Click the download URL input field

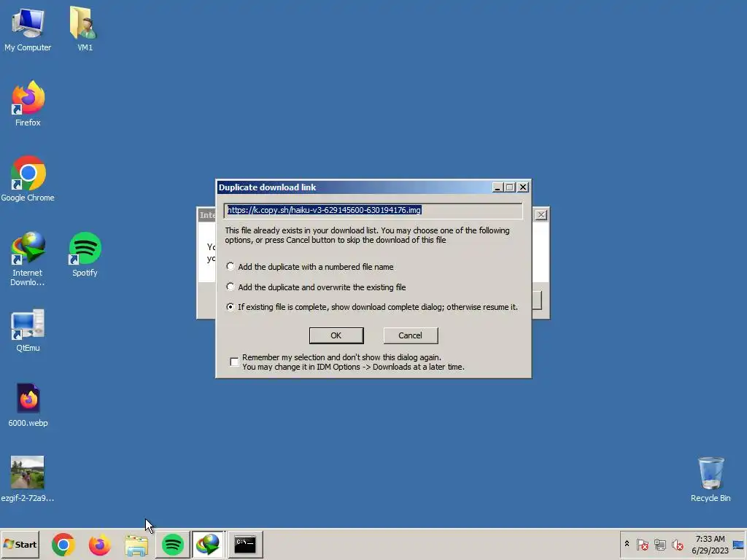[x=373, y=211]
